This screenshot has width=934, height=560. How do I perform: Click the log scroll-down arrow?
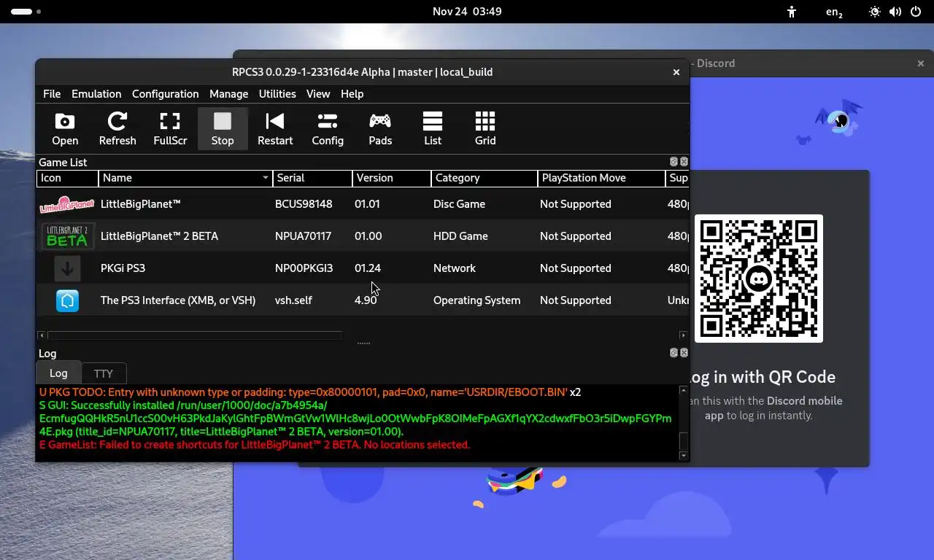[684, 456]
